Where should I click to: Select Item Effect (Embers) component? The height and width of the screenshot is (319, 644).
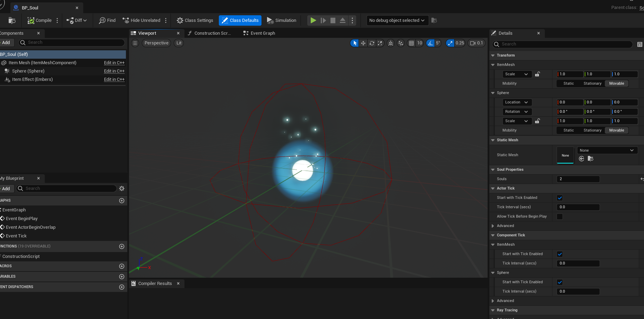tap(32, 79)
